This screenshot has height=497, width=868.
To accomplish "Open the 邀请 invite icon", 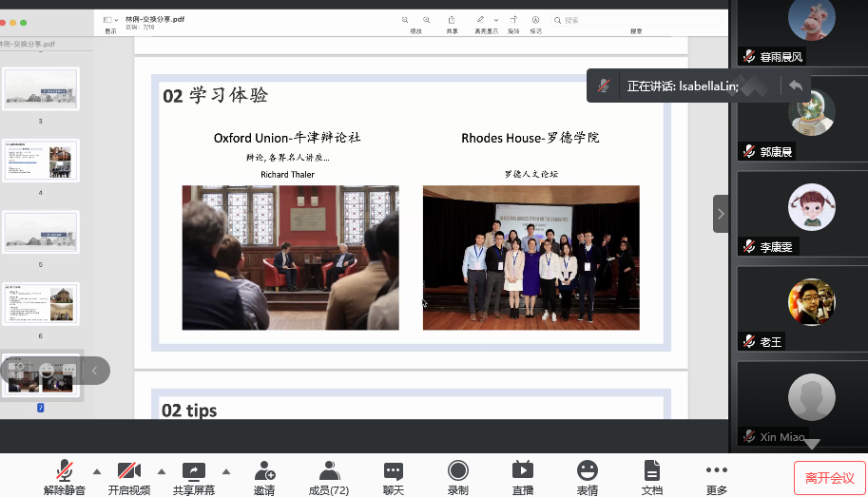I will pos(264,472).
